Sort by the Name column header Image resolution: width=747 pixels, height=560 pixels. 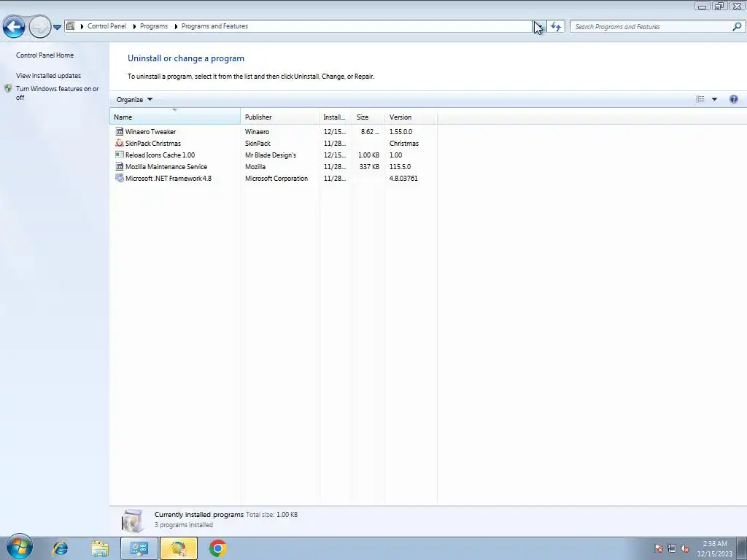click(x=175, y=117)
